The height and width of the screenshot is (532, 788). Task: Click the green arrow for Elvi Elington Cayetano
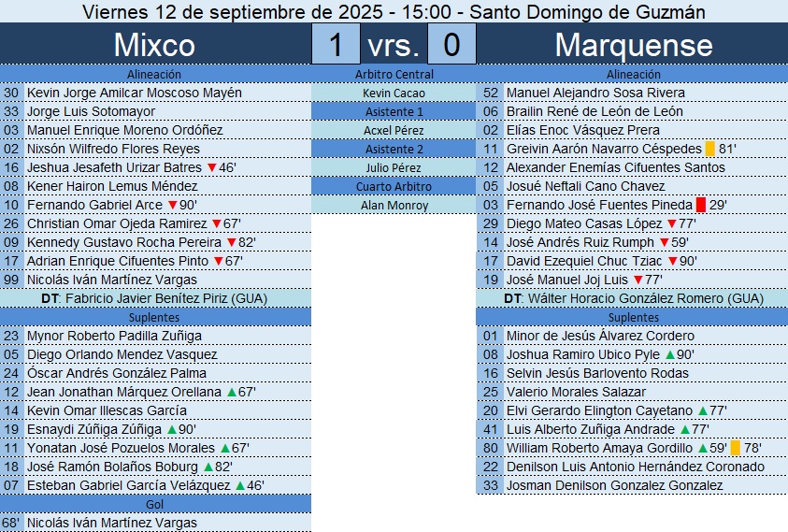point(702,410)
